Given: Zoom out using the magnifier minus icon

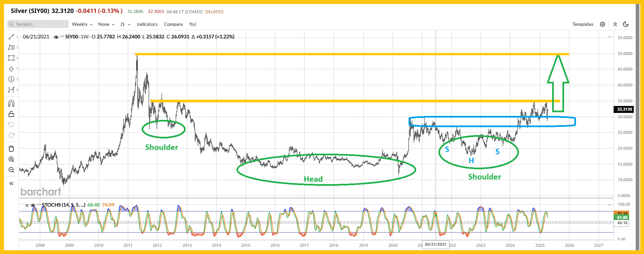Looking at the screenshot, I should (11, 170).
